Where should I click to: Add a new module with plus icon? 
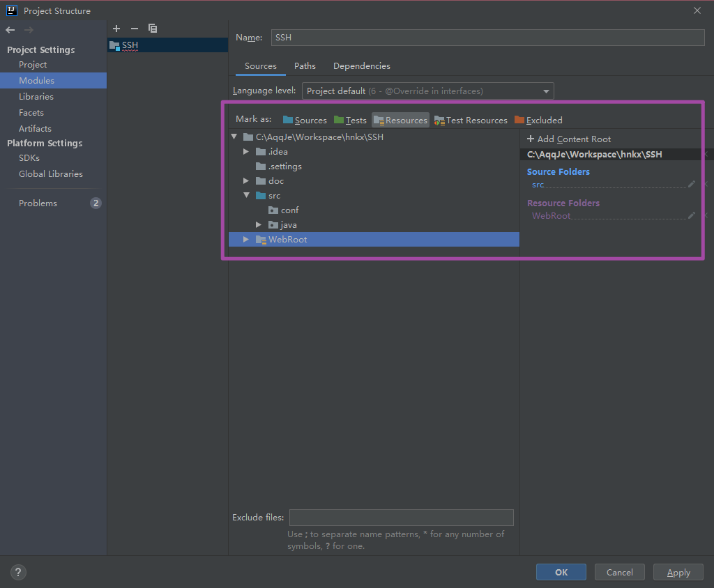click(x=116, y=29)
